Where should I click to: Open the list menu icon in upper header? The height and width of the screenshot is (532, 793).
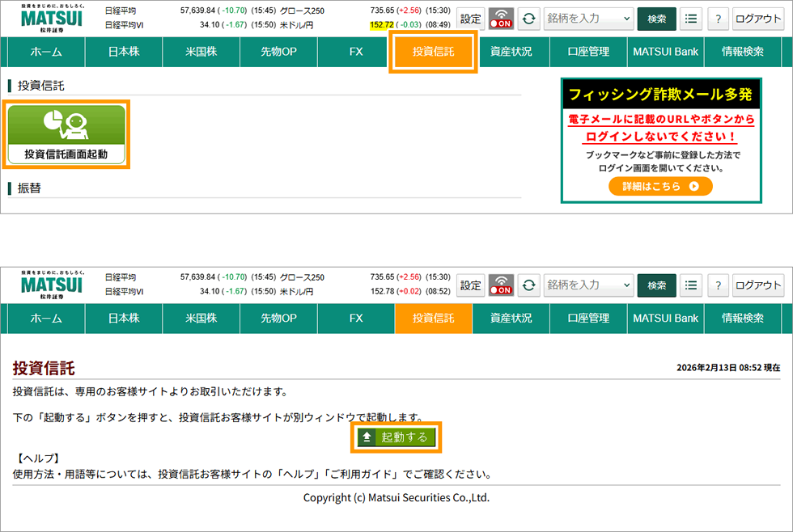(x=690, y=19)
